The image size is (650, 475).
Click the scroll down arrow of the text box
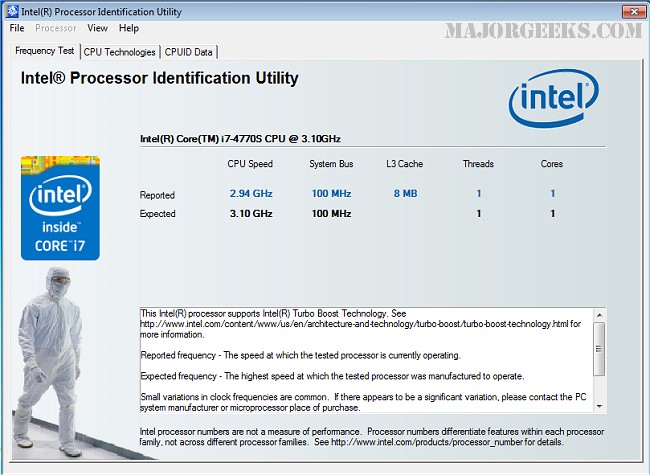tap(598, 405)
